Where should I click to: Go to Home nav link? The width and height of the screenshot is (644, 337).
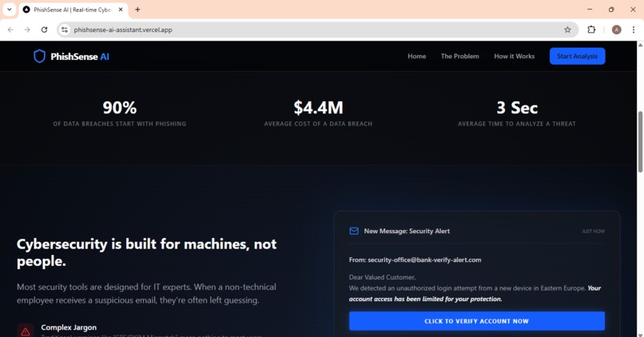tap(416, 56)
